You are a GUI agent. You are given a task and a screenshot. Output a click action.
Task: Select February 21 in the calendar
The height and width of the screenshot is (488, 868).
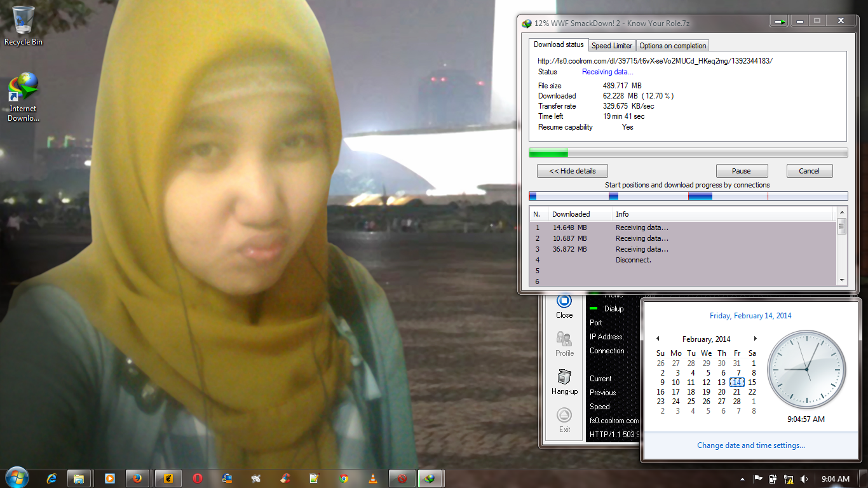pyautogui.click(x=737, y=392)
